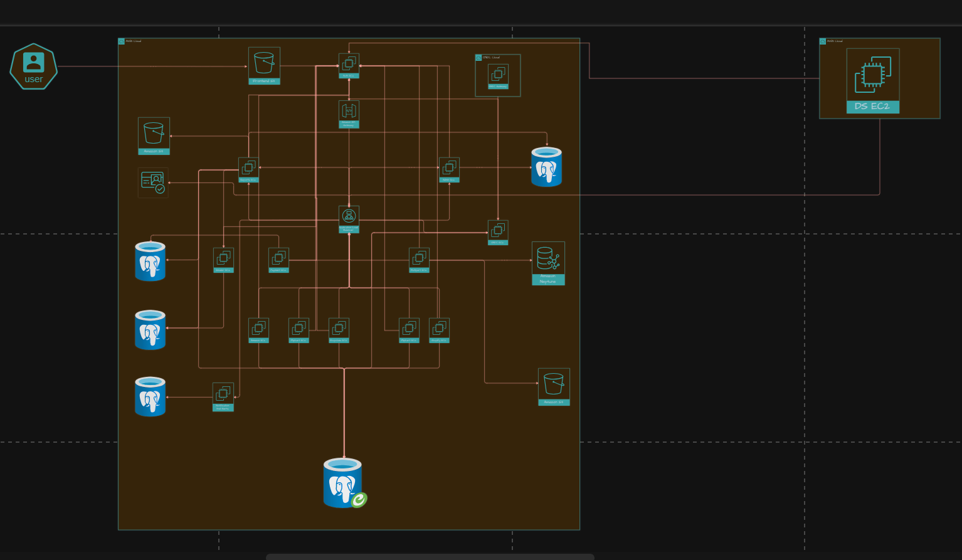Click the PostgreSQL icon with green badge
The image size is (962, 560).
344,482
